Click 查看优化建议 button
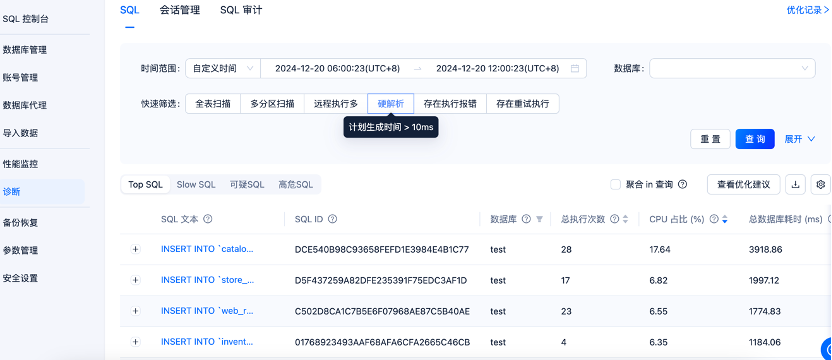This screenshot has height=360, width=832. pyautogui.click(x=744, y=184)
